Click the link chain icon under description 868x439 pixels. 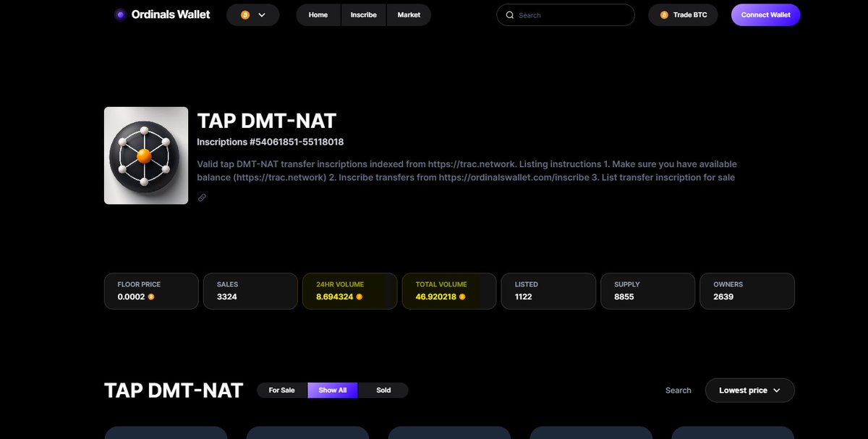(202, 197)
